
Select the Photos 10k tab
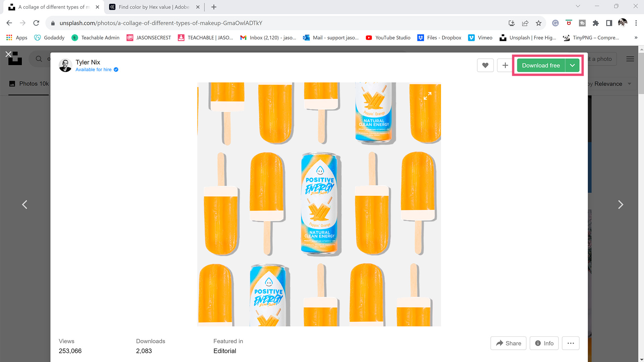29,84
